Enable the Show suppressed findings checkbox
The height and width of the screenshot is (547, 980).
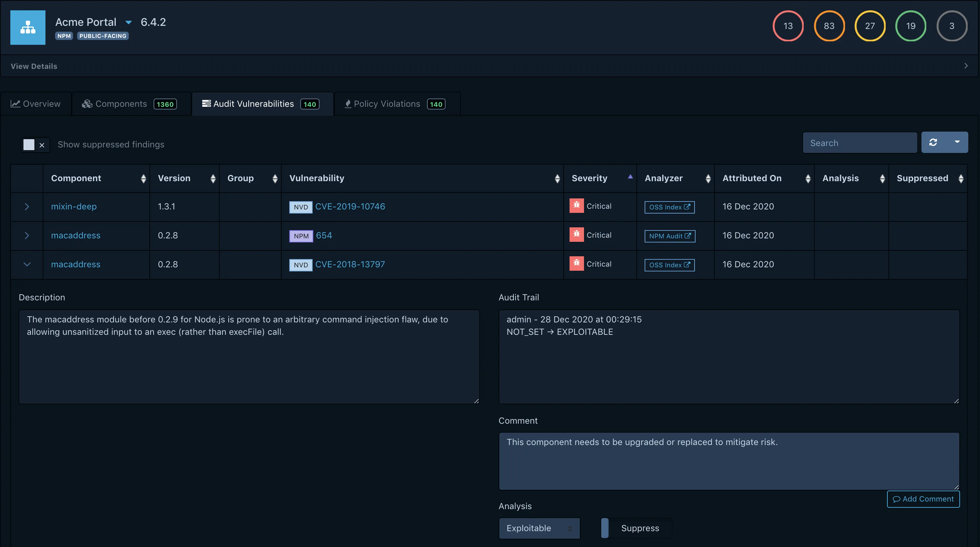pyautogui.click(x=29, y=145)
